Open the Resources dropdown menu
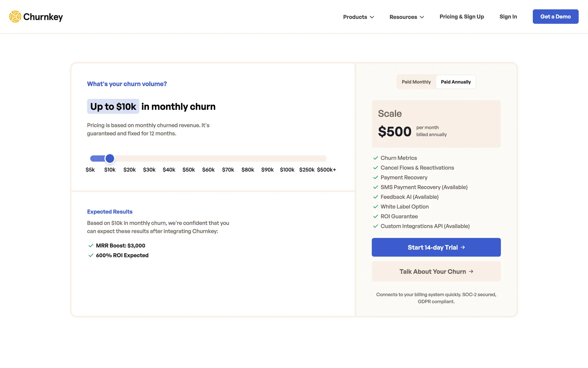This screenshot has height=368, width=588. 406,17
